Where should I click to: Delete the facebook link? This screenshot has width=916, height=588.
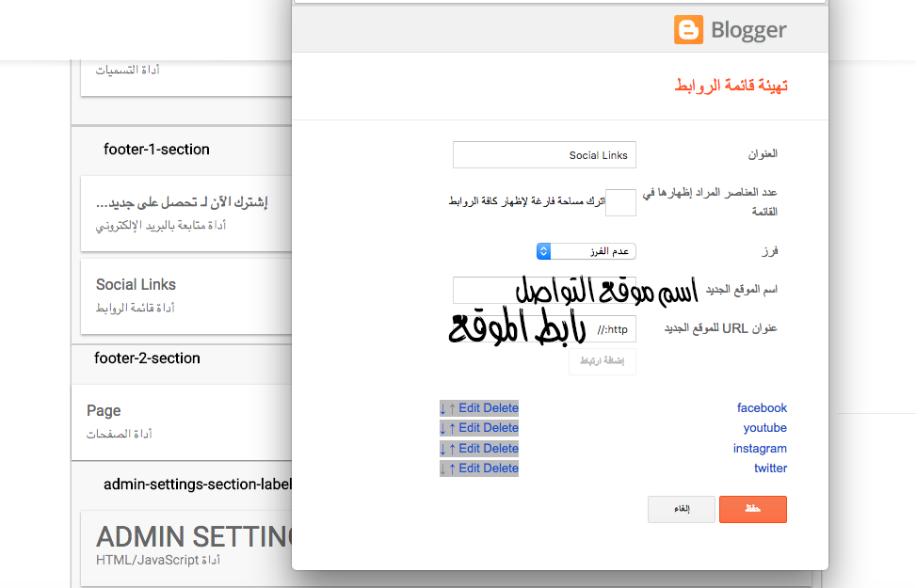click(x=500, y=407)
